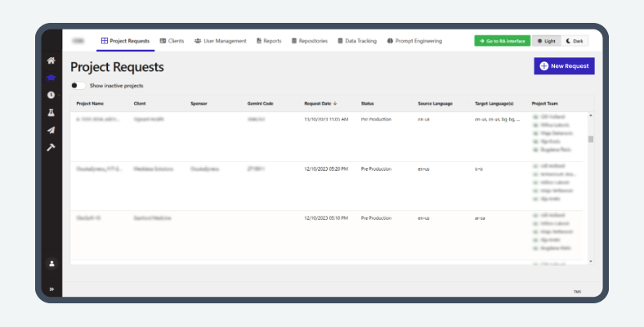Image resolution: width=644 pixels, height=327 pixels.
Task: Select the hammer tool icon in the sidebar
Action: [x=51, y=146]
